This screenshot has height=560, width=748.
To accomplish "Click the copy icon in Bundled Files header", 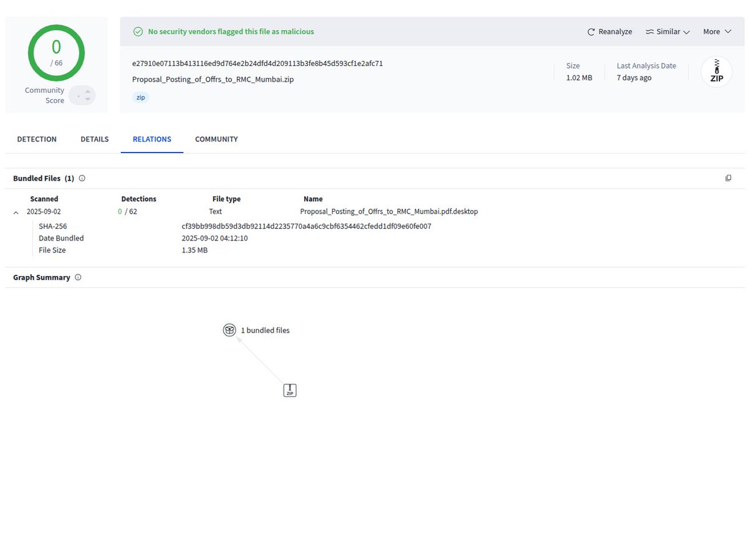I will [x=728, y=178].
